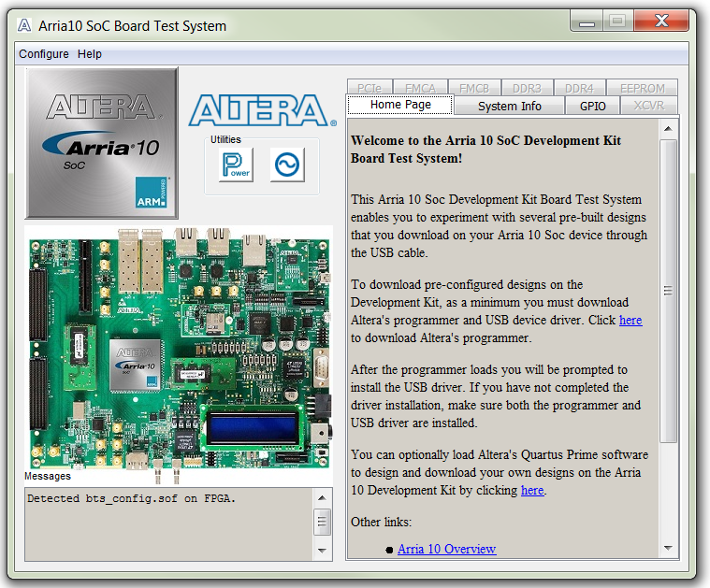Open the Configure menu
This screenshot has height=588, width=710.
pyautogui.click(x=43, y=54)
